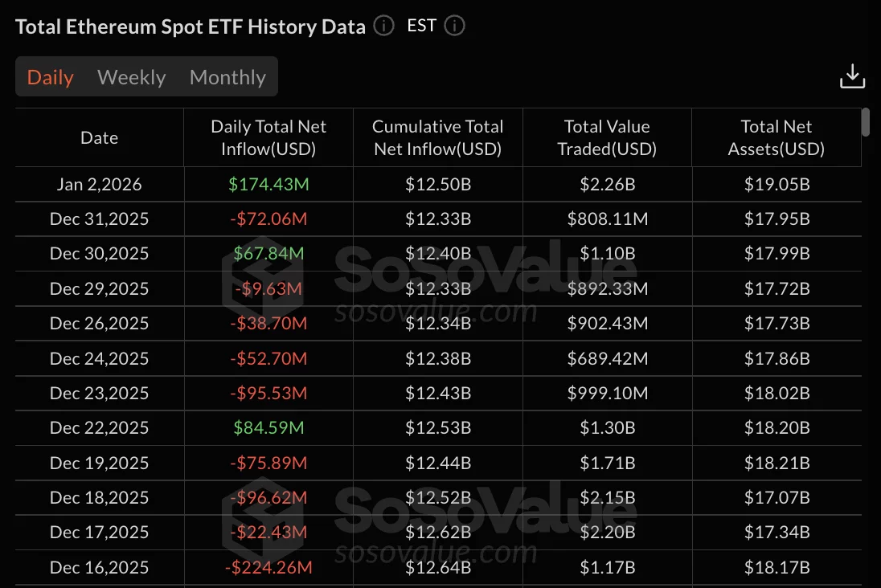Click the Dec 22,2025 row
This screenshot has width=881, height=588.
click(x=99, y=428)
